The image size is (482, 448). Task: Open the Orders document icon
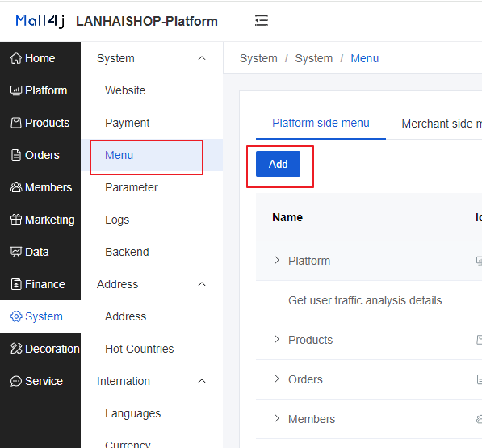click(x=16, y=155)
